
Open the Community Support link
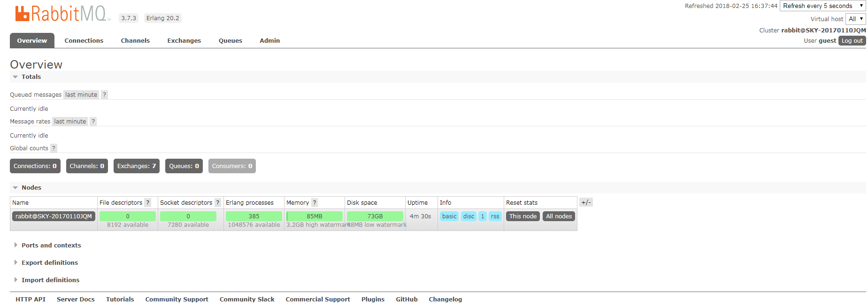pos(177,300)
